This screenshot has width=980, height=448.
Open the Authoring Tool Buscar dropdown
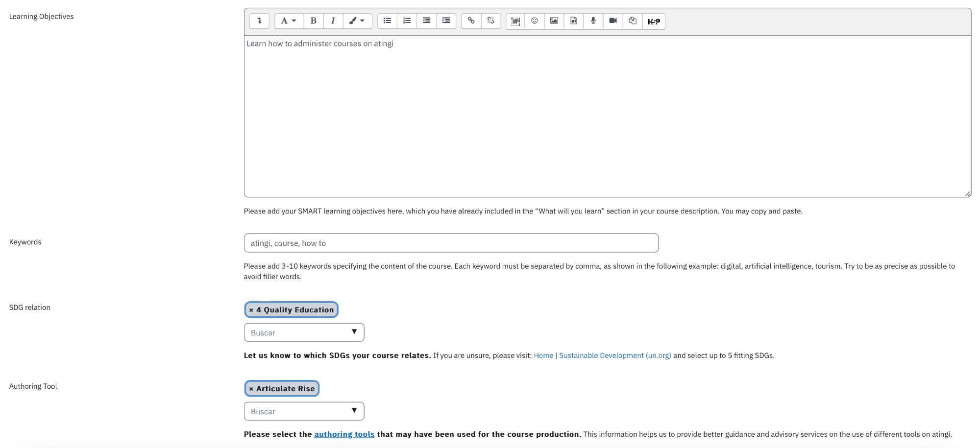[x=304, y=411]
